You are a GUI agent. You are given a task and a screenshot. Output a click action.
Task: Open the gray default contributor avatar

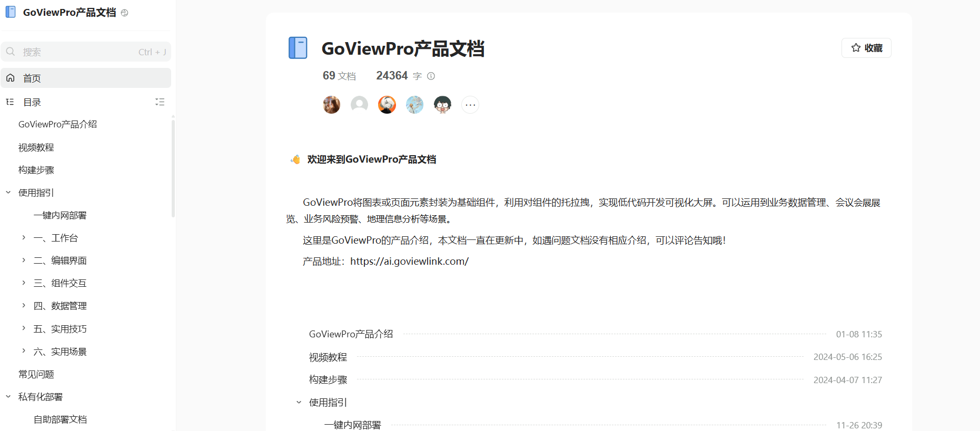point(359,105)
